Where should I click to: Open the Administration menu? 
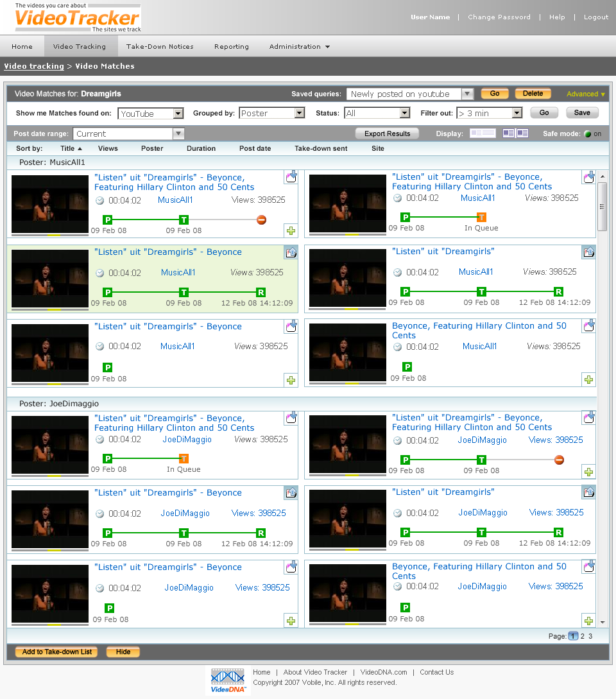pos(300,46)
